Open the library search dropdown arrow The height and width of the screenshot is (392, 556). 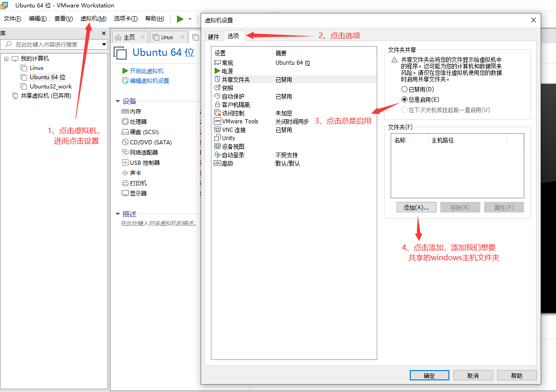104,44
